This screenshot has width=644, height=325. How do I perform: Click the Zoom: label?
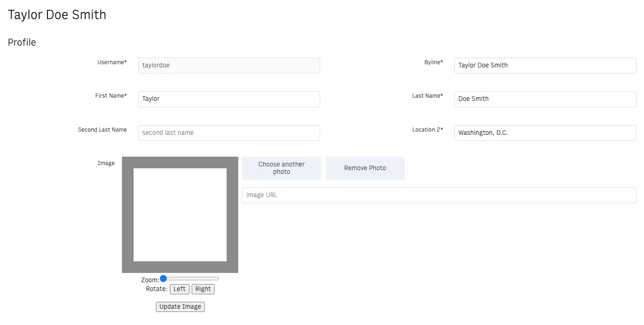[150, 280]
